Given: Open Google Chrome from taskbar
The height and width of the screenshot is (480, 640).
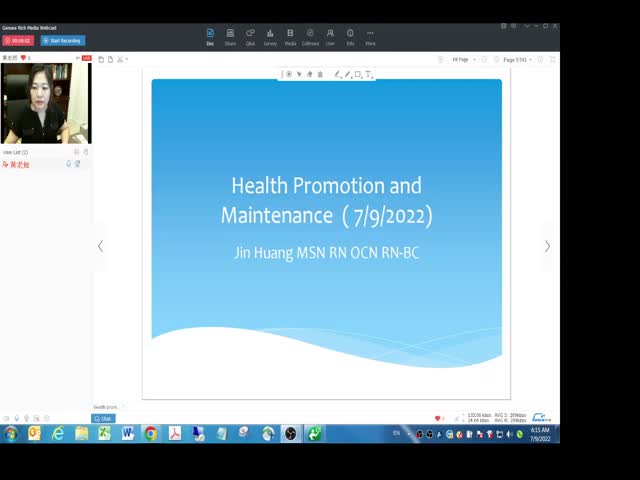Looking at the screenshot, I should coord(151,433).
